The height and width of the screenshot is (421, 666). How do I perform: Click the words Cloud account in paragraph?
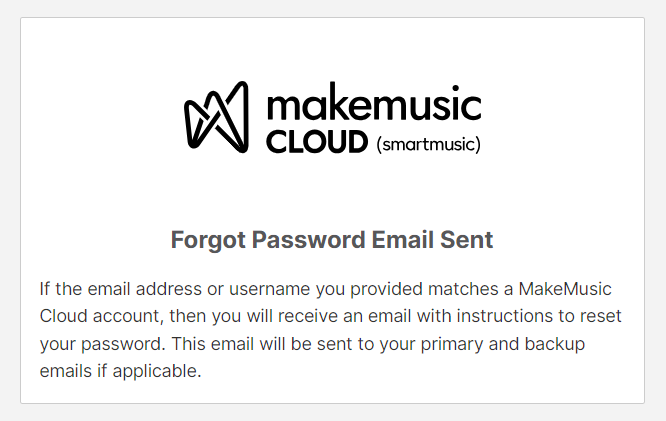point(102,316)
